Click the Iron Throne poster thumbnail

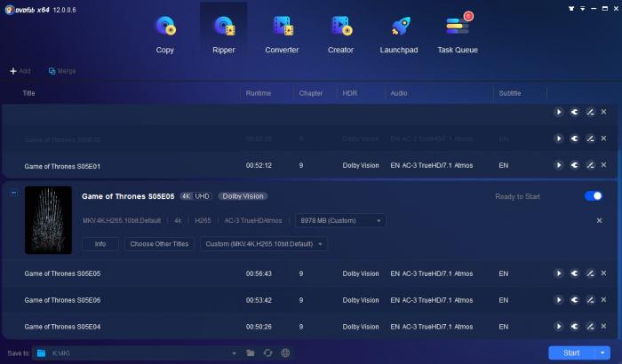click(x=48, y=220)
